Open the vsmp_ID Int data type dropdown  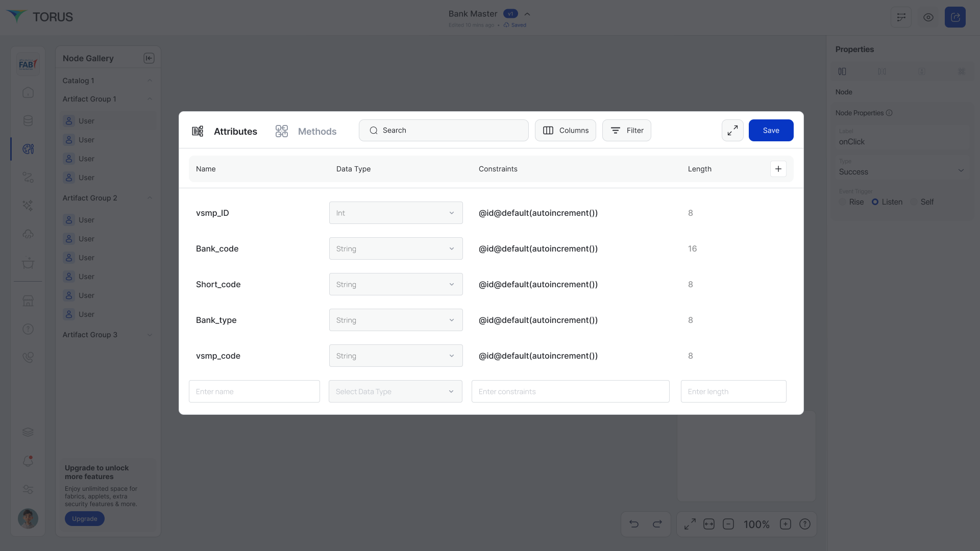tap(396, 213)
